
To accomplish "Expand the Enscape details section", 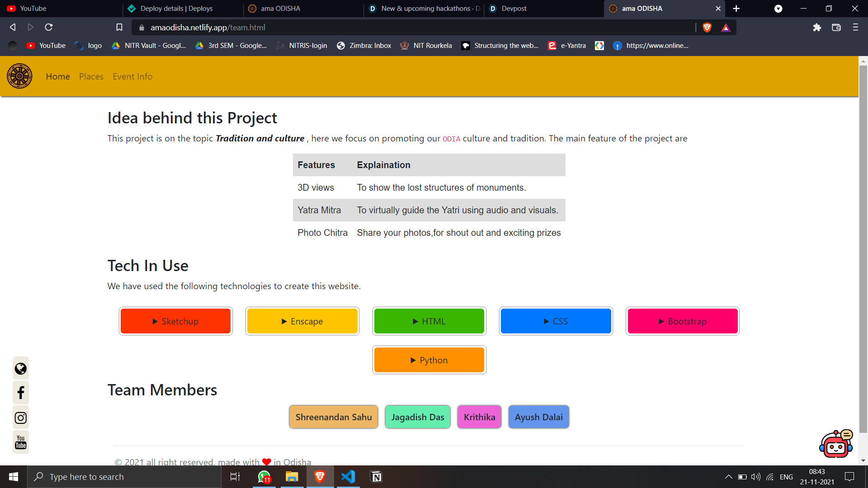I will coord(302,321).
